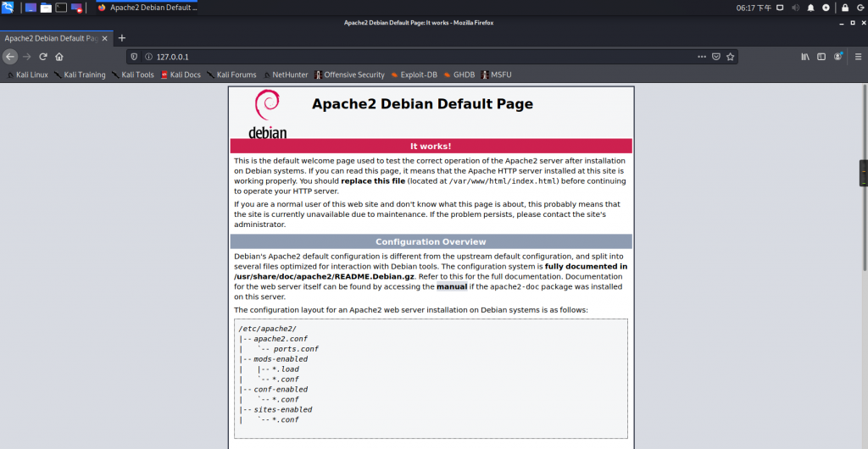Open the screen recorder panel launcher
Screen dimensions: 868x449
[x=76, y=8]
